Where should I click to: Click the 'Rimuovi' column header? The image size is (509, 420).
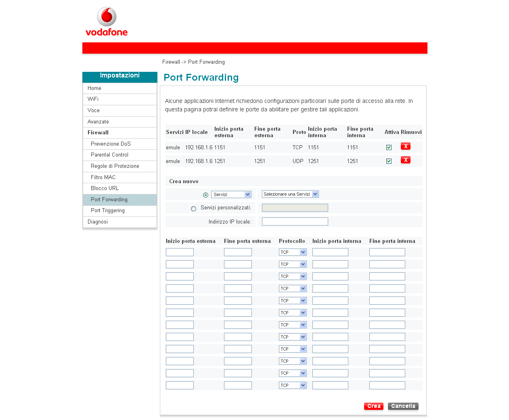point(411,132)
